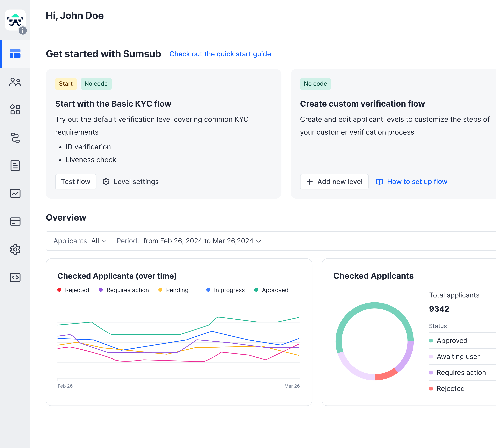Click the gear icon beside Level settings

point(106,182)
